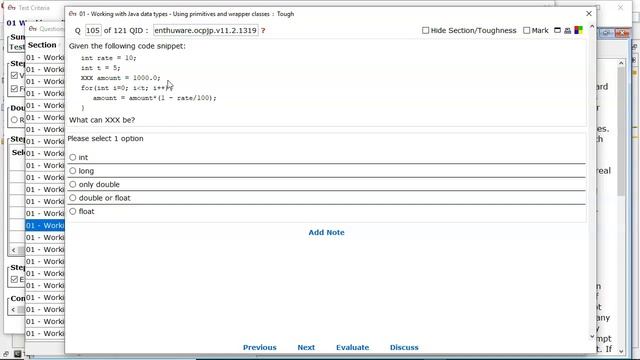Select the 'long' answer option
The image size is (640, 360).
click(x=73, y=171)
